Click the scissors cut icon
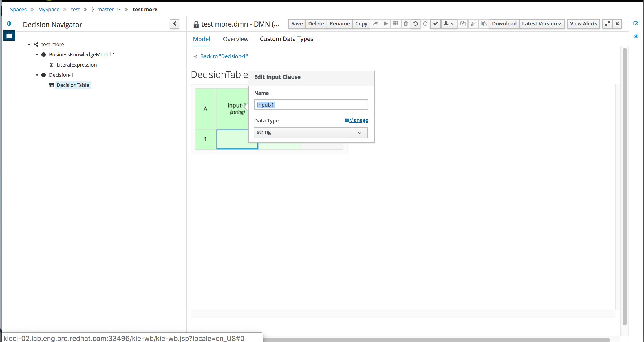The width and height of the screenshot is (644, 342). click(x=473, y=24)
